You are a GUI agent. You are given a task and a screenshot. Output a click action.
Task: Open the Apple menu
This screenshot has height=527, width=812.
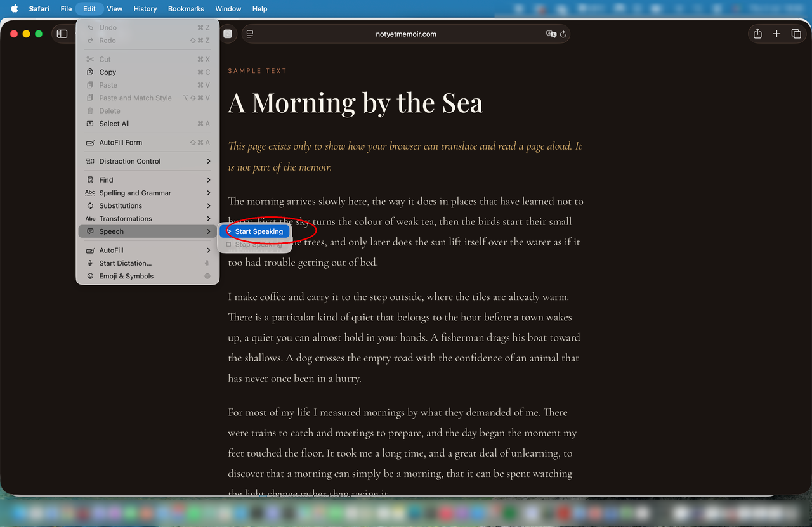[x=15, y=9]
